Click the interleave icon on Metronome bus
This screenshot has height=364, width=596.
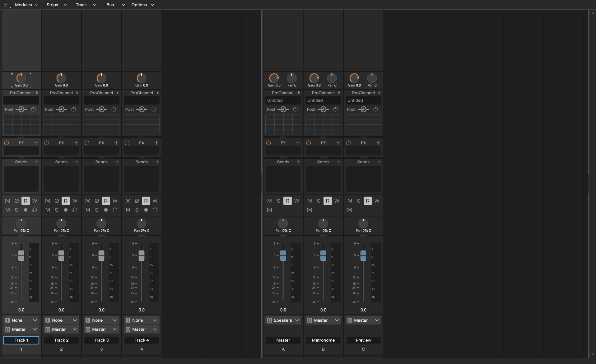coord(310,210)
